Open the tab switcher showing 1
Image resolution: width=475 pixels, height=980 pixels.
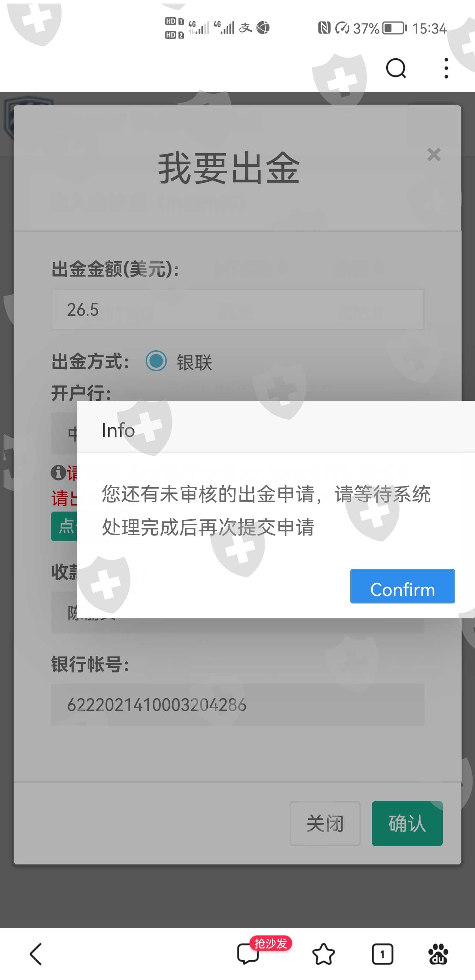(x=382, y=954)
